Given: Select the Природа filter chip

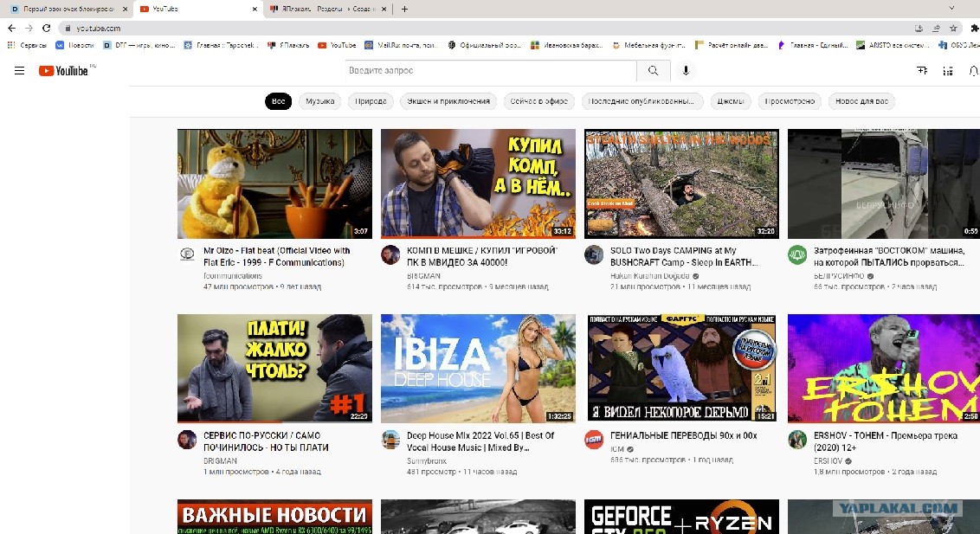Looking at the screenshot, I should tap(371, 101).
